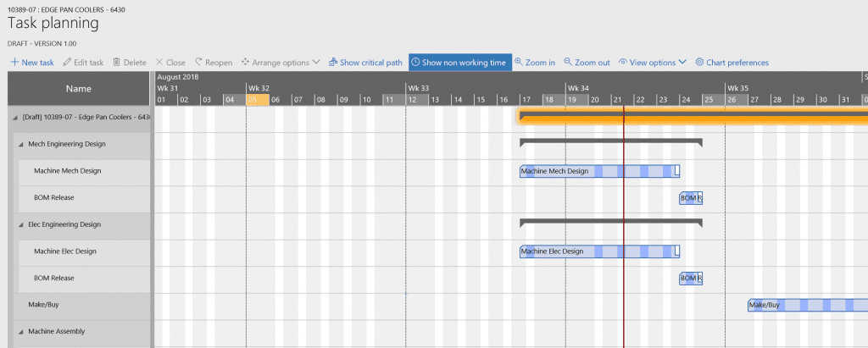The image size is (868, 348).
Task: Collapse the Machine Assembly group
Action: coord(21,332)
